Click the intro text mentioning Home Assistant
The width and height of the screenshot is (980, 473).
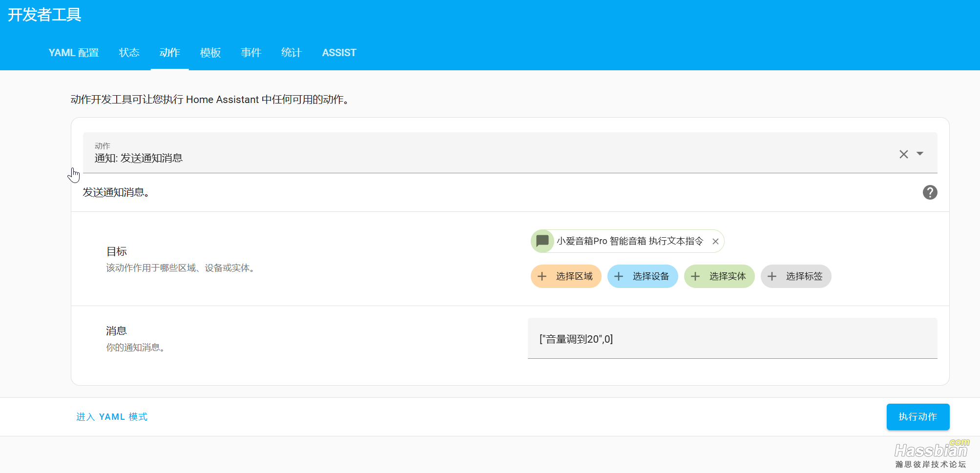click(210, 100)
